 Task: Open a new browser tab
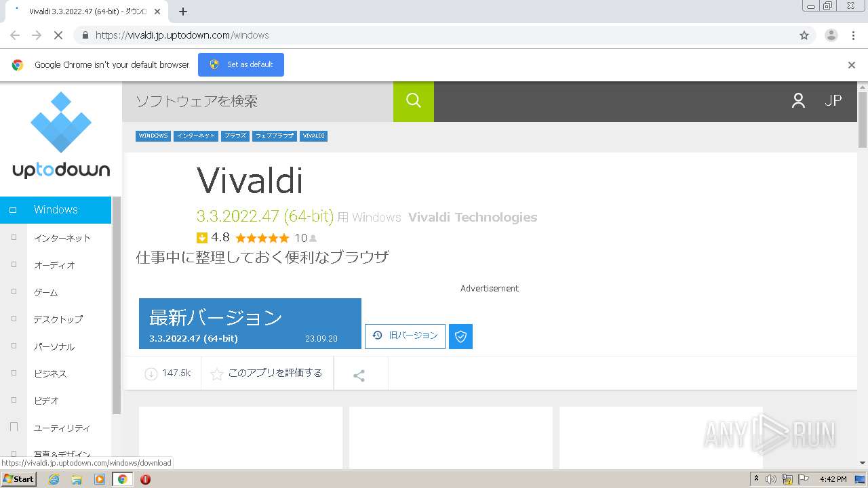pos(183,12)
